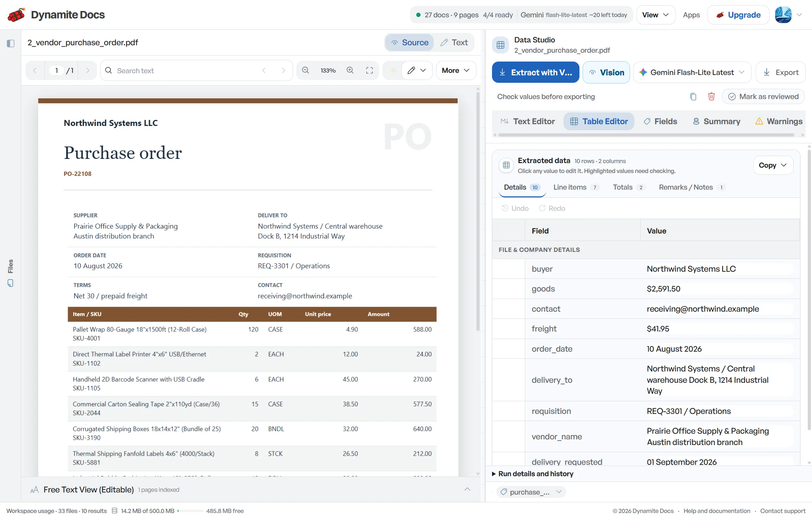Open user avatar account menu

coord(783,15)
